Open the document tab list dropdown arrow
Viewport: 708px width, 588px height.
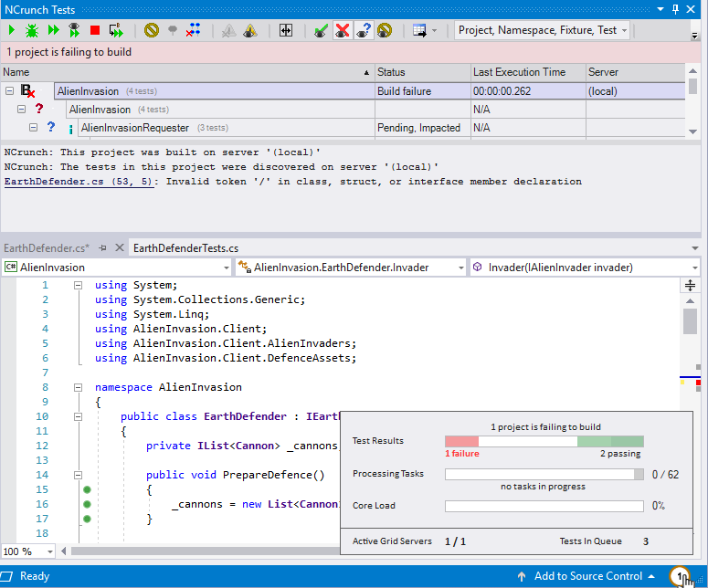click(x=695, y=248)
